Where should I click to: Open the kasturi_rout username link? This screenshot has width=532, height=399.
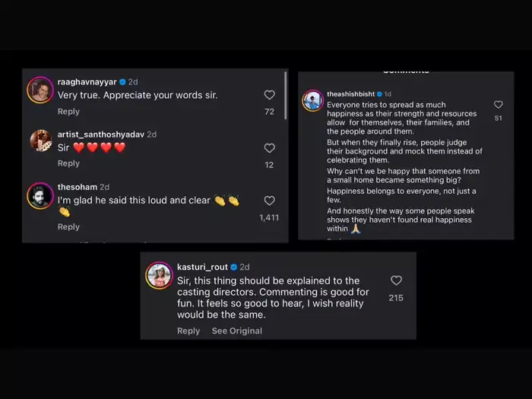point(201,268)
